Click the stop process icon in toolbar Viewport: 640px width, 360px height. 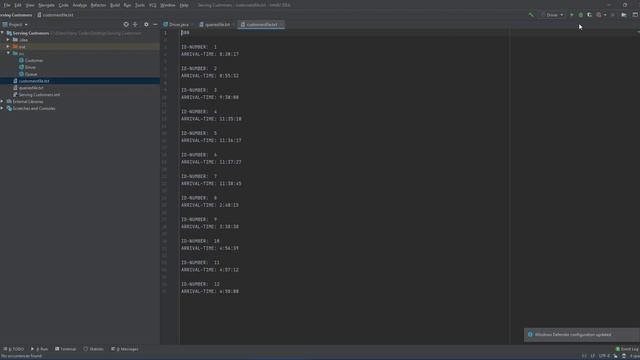(x=613, y=15)
